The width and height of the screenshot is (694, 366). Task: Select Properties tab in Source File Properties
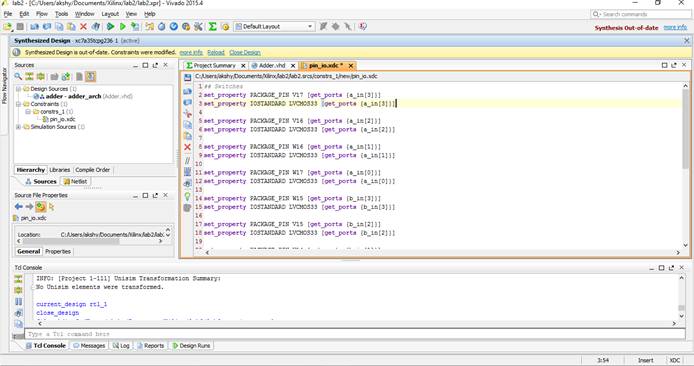(58, 251)
